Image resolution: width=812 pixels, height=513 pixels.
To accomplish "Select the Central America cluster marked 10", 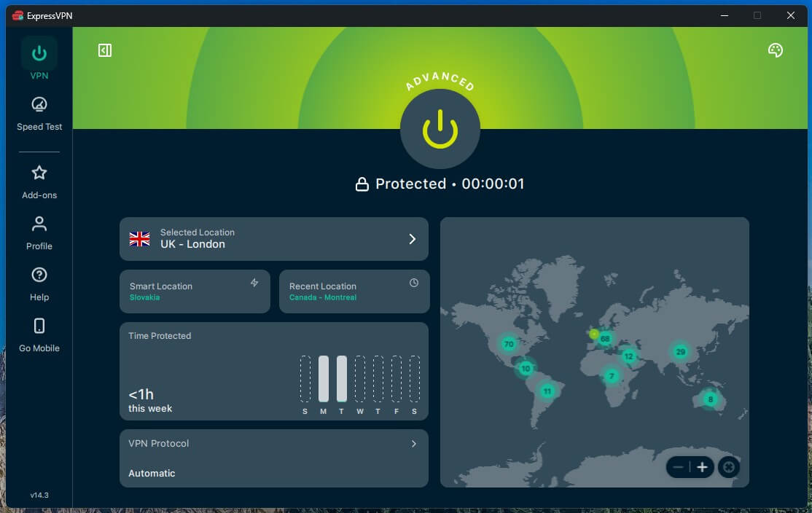I will pos(526,369).
